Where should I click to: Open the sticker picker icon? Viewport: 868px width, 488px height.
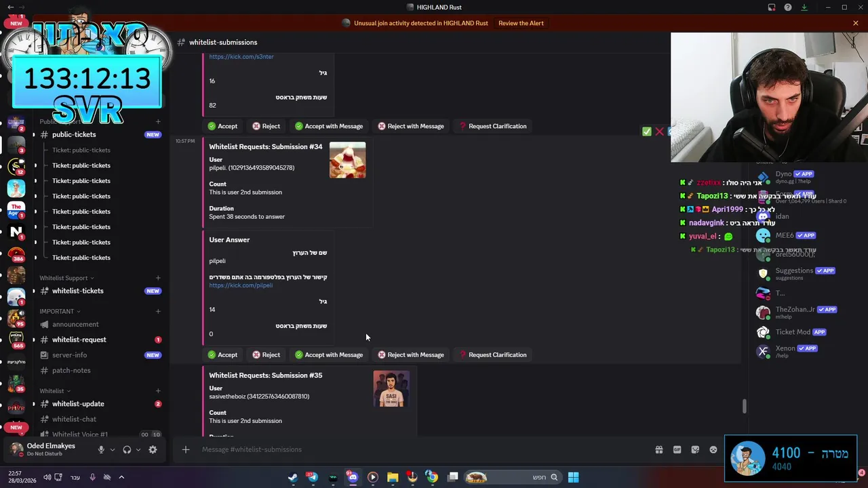coord(695,449)
